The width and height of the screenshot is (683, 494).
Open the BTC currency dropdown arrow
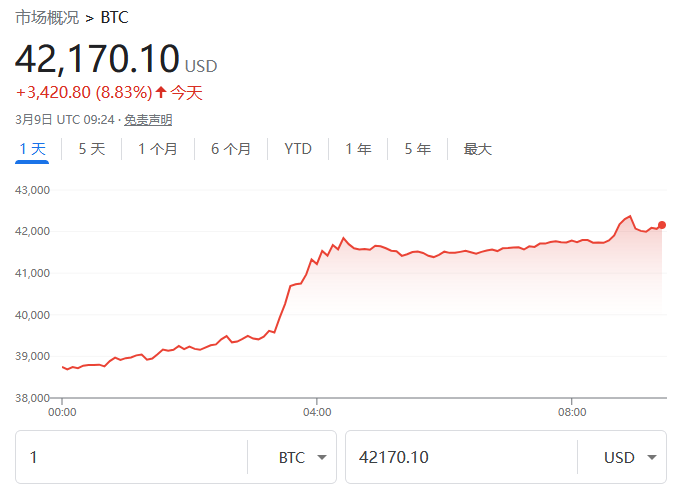[x=321, y=458]
